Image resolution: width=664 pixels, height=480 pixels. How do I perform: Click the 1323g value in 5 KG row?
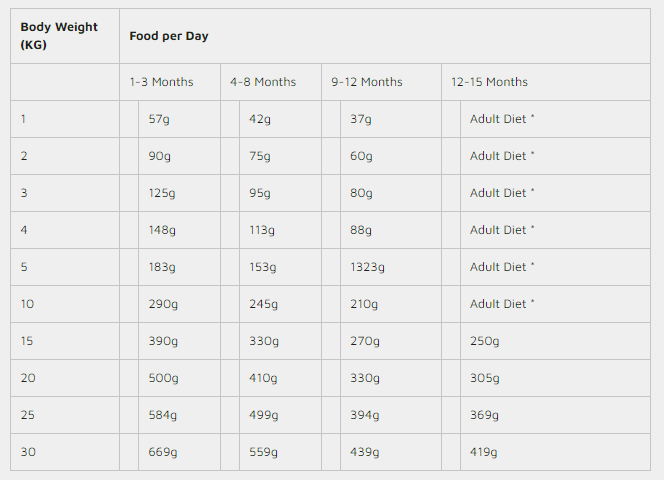367,267
